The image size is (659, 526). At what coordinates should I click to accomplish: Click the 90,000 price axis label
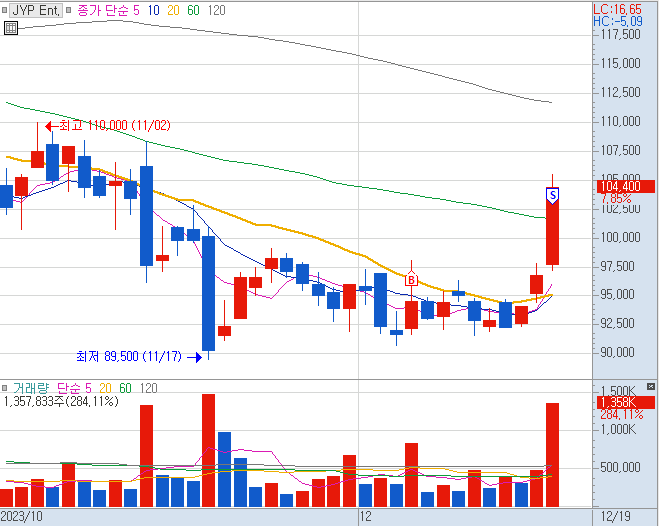(x=617, y=352)
